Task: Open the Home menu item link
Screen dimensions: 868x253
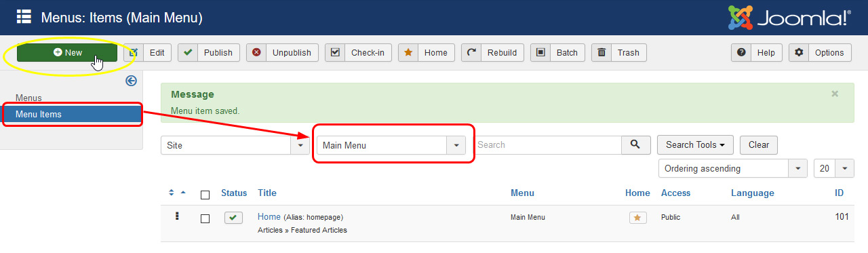Action: (269, 217)
